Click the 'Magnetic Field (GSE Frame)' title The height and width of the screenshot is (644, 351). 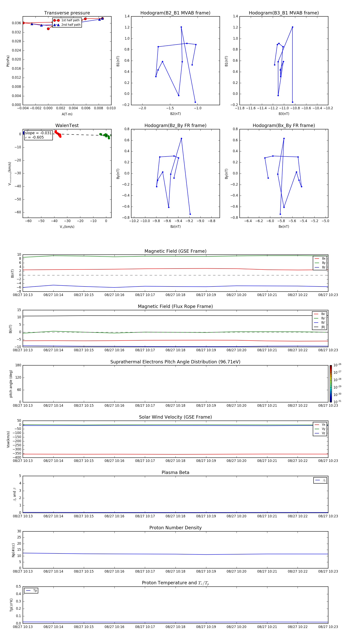click(x=175, y=251)
